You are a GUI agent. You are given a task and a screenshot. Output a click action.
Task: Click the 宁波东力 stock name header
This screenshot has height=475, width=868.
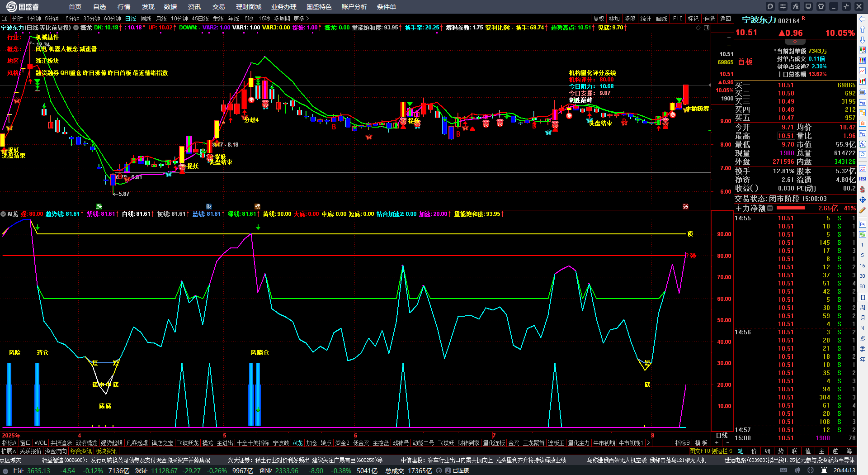pos(759,20)
